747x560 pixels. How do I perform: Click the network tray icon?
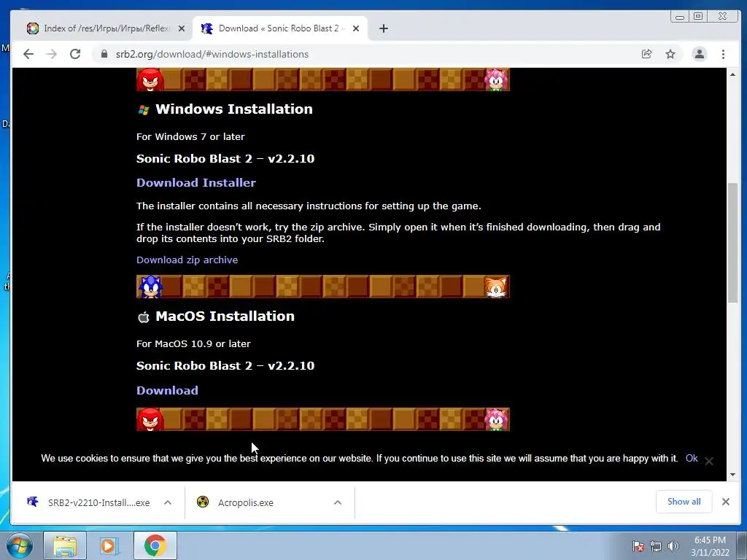pos(656,546)
